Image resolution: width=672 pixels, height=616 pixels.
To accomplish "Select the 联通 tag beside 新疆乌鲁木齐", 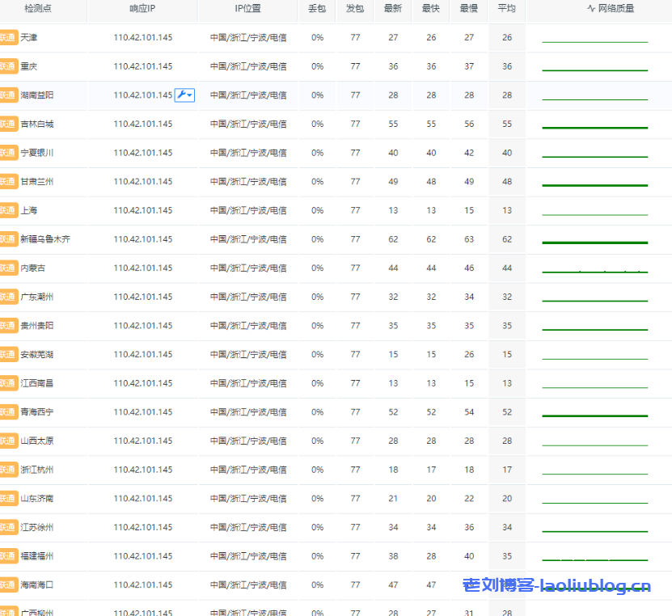I will click(8, 239).
